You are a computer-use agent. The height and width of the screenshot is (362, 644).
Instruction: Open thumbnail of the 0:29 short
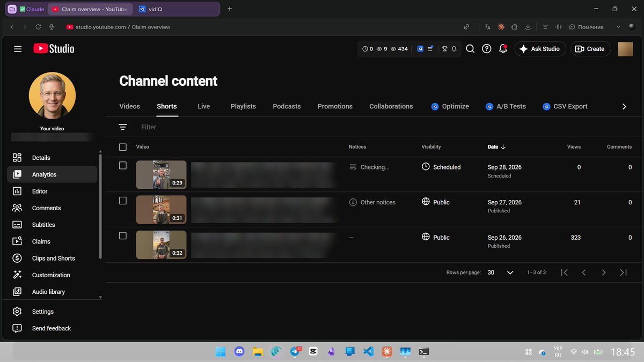[161, 175]
